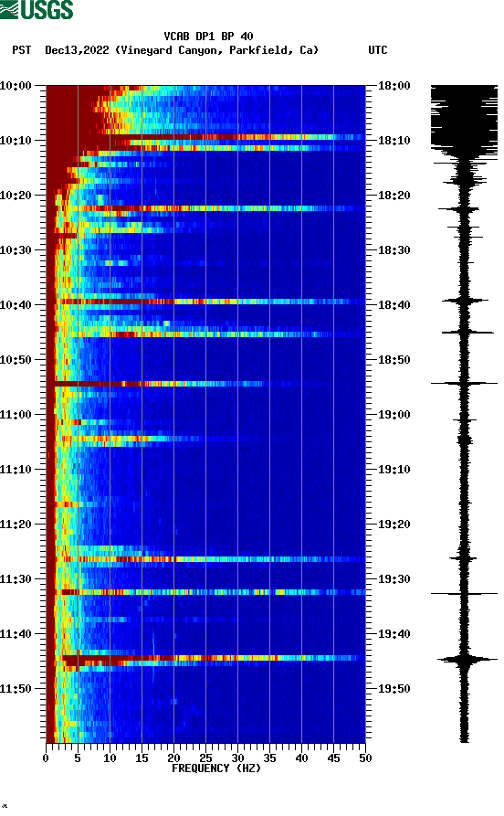Click the spectrogram event band near 10:22

205,208
